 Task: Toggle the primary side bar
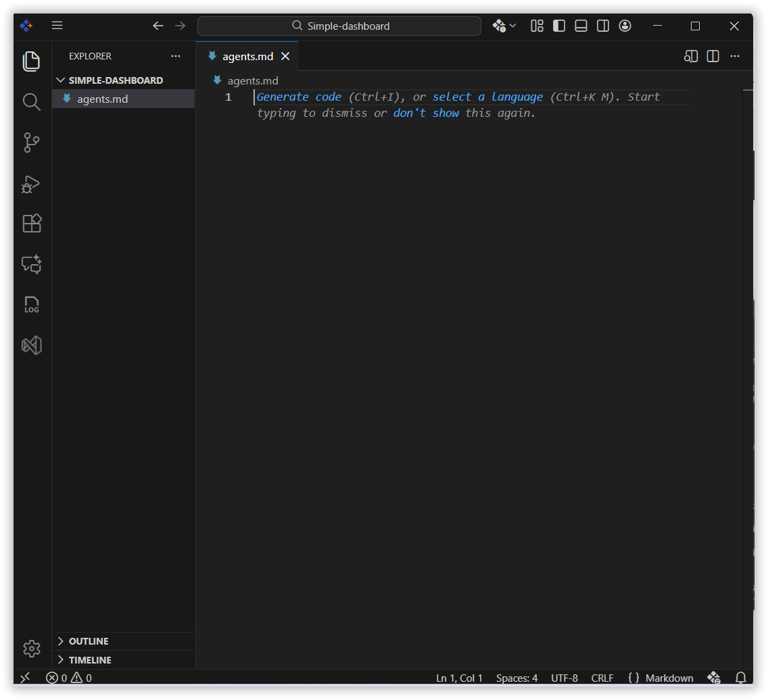click(x=559, y=26)
